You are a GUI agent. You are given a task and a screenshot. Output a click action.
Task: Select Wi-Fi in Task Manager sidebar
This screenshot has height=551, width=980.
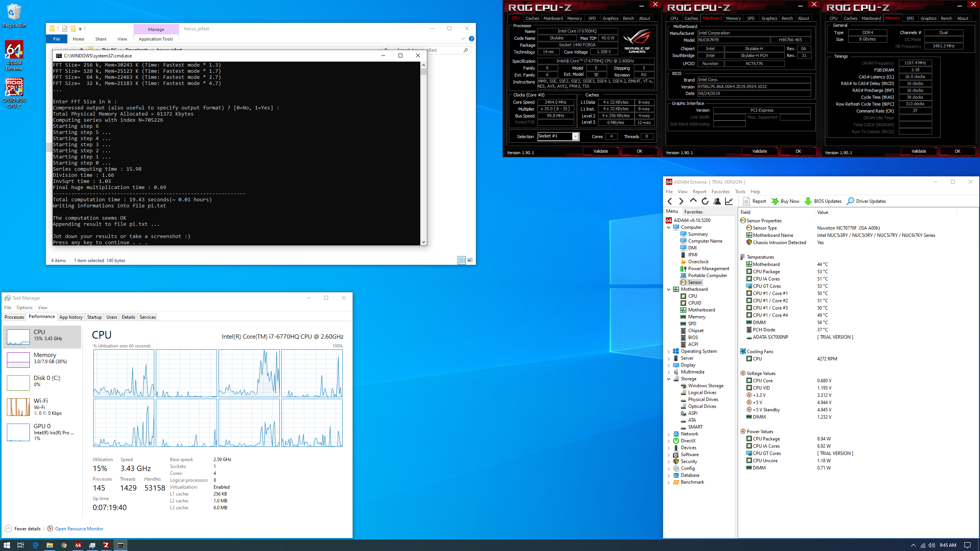[x=42, y=407]
